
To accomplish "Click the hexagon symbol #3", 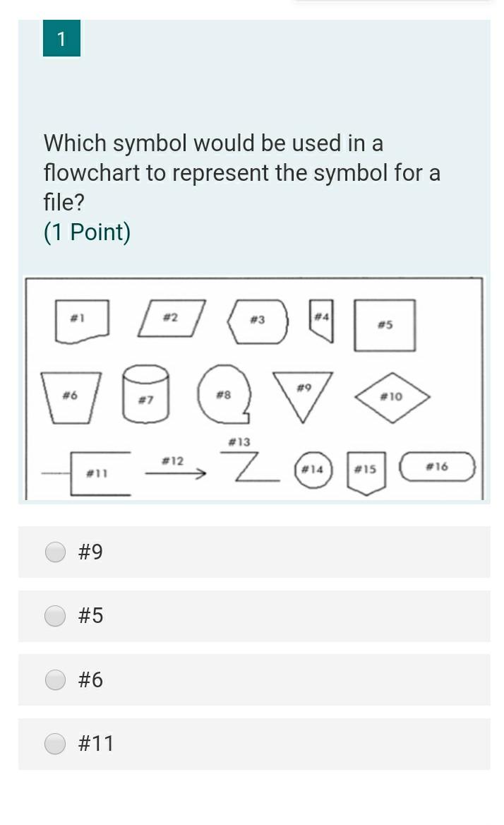I will (x=257, y=319).
